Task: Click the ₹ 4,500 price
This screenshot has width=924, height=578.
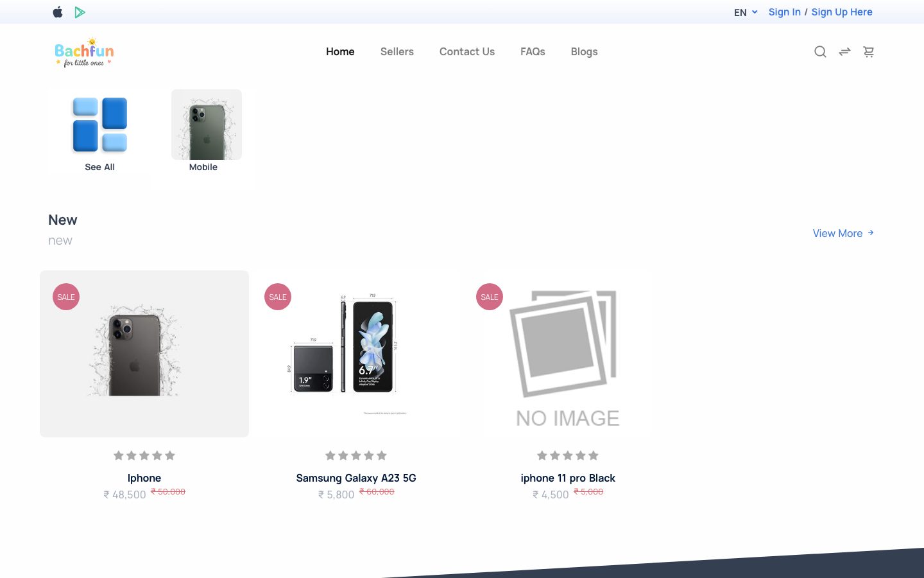Action: click(551, 495)
